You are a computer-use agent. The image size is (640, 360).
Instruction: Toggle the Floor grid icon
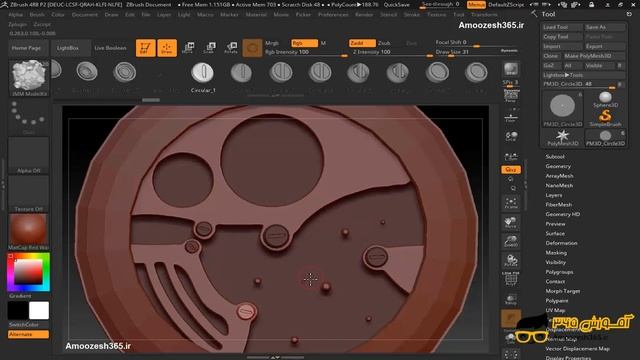[511, 118]
